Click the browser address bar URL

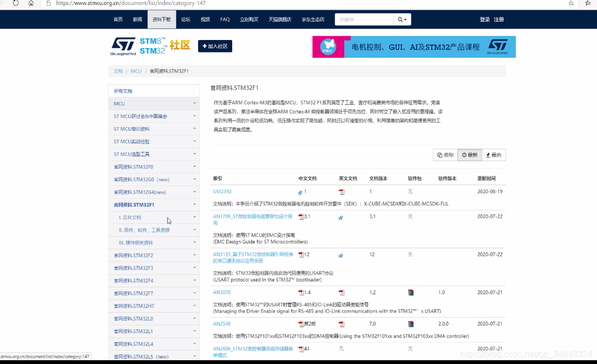[x=131, y=3]
